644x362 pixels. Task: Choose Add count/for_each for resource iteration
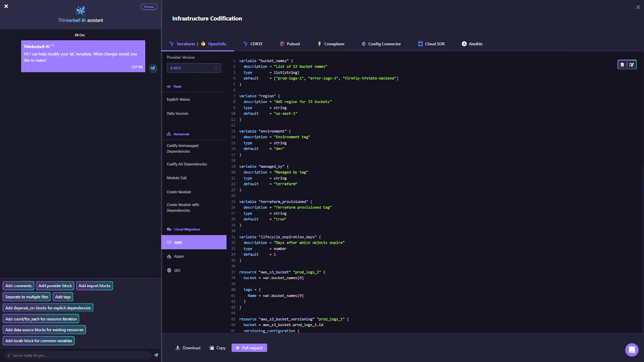pos(41,319)
